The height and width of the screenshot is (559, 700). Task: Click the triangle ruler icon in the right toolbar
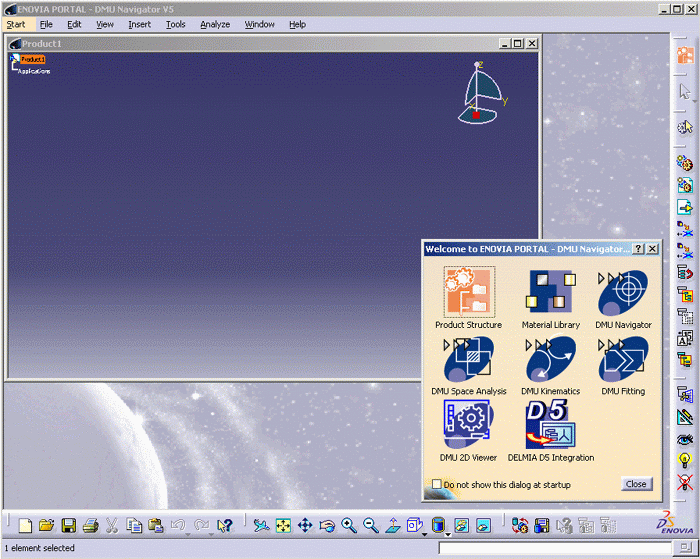point(685,417)
